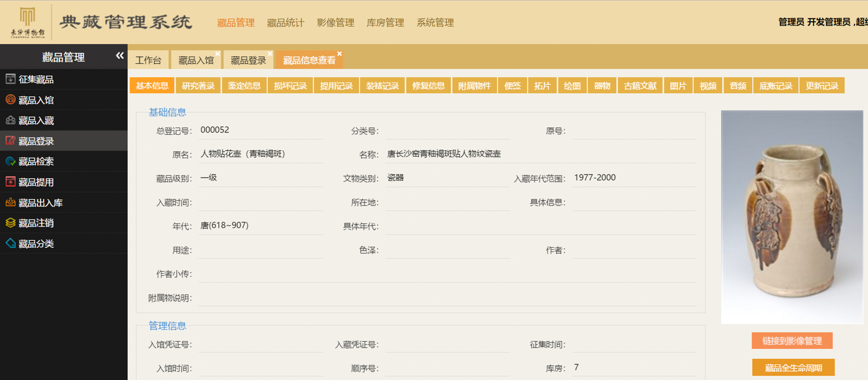Image resolution: width=868 pixels, height=380 pixels.
Task: Select 藏品检索 sidebar entry
Action: click(64, 161)
